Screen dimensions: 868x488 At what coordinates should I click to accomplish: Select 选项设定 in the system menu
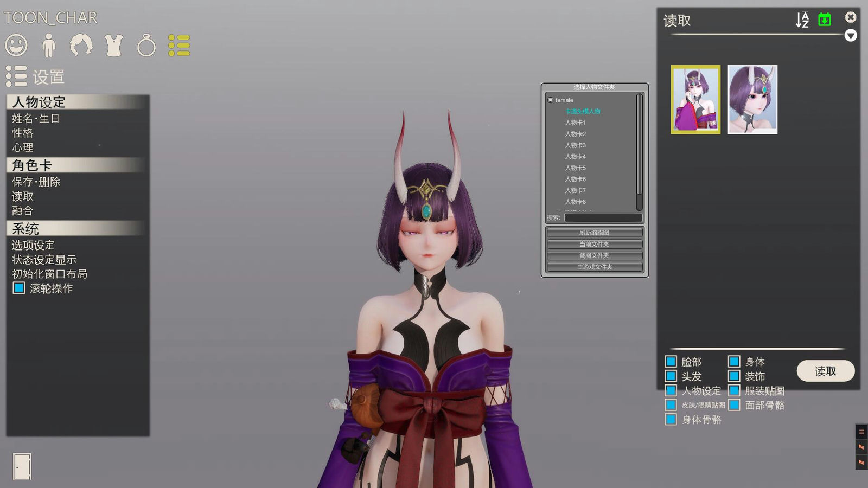click(33, 245)
